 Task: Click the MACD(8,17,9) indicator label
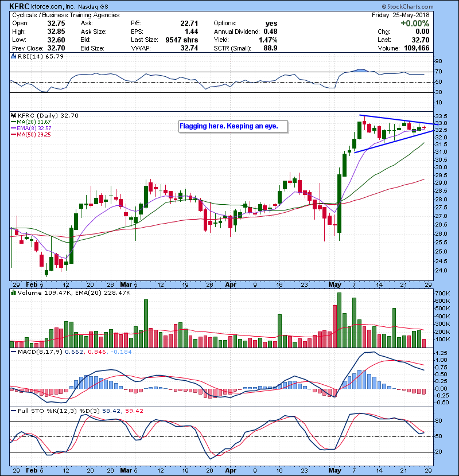40,352
